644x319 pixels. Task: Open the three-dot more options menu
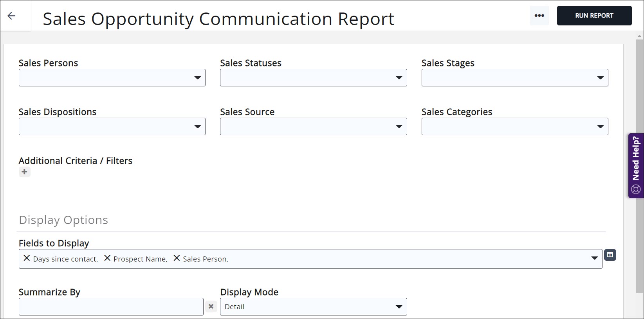point(539,16)
